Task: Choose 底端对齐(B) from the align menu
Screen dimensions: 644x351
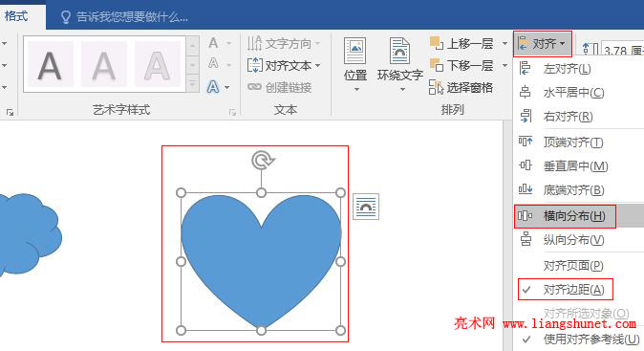Action: [x=578, y=190]
